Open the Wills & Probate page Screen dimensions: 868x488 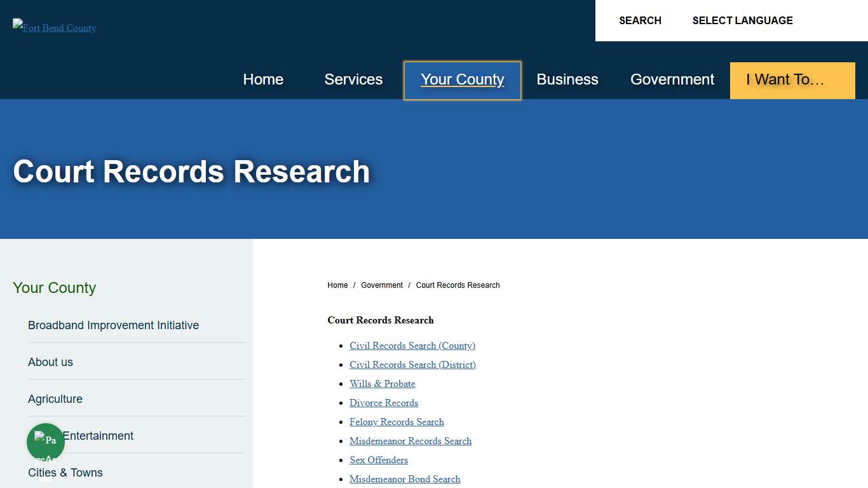tap(382, 383)
